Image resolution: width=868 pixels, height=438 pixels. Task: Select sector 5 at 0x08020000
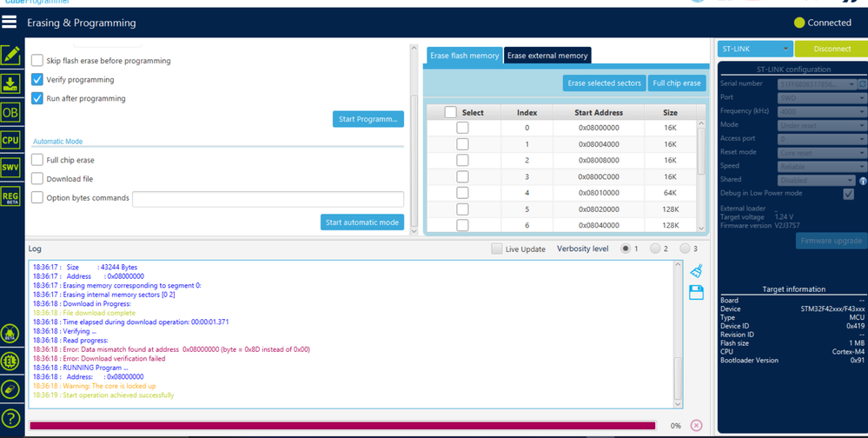coord(462,209)
